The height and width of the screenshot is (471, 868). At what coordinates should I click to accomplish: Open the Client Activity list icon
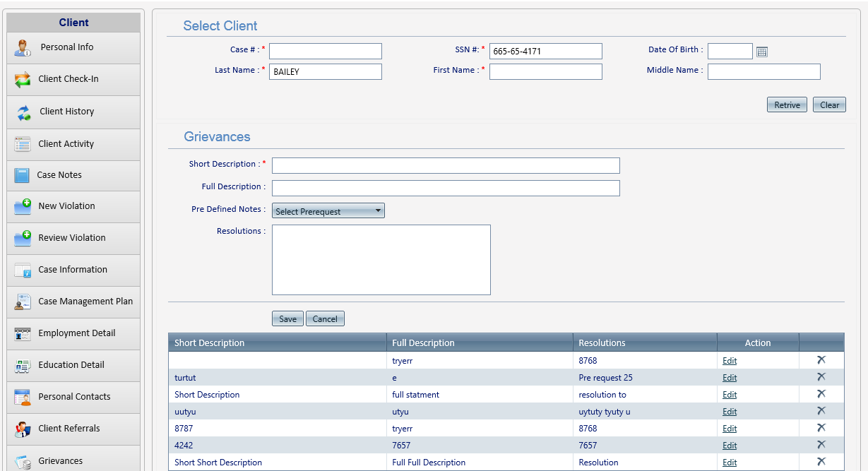coord(23,145)
